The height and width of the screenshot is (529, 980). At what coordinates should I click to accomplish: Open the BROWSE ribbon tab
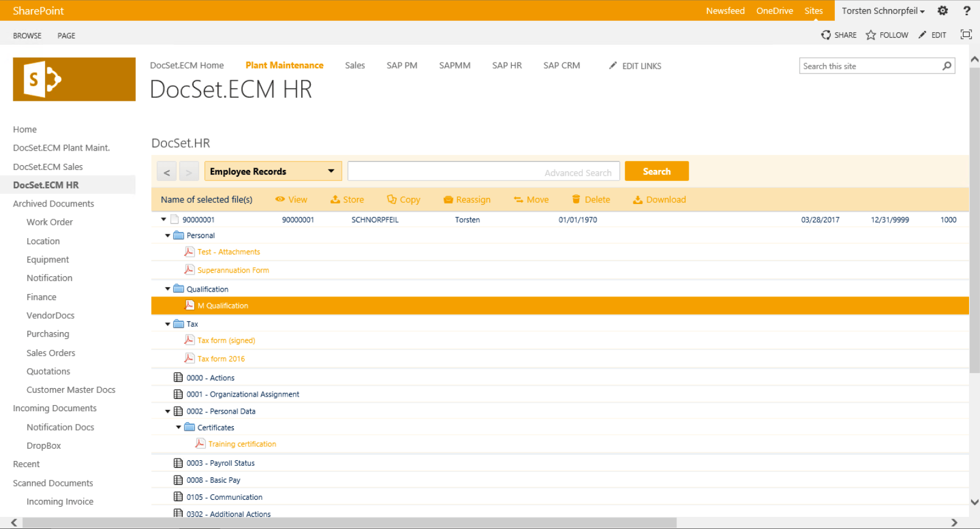pos(27,36)
